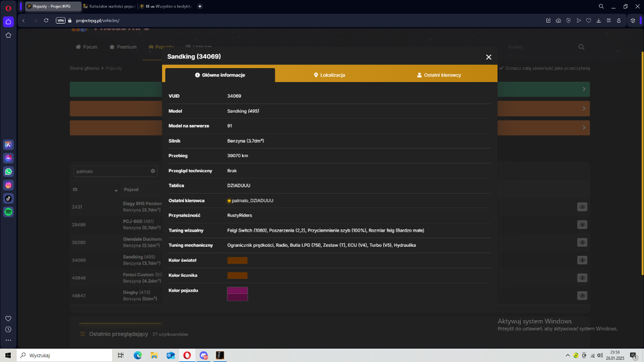Open the browser downloads icon
Image resolution: width=644 pixels, height=362 pixels.
click(x=599, y=21)
